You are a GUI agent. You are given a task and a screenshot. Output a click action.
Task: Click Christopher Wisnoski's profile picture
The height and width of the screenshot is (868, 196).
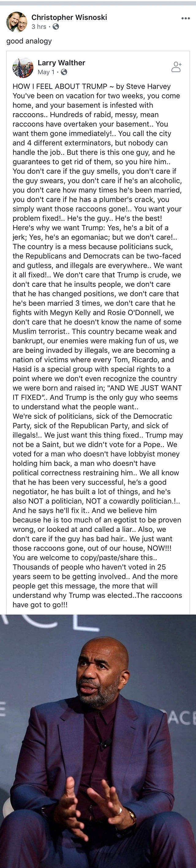point(17,22)
